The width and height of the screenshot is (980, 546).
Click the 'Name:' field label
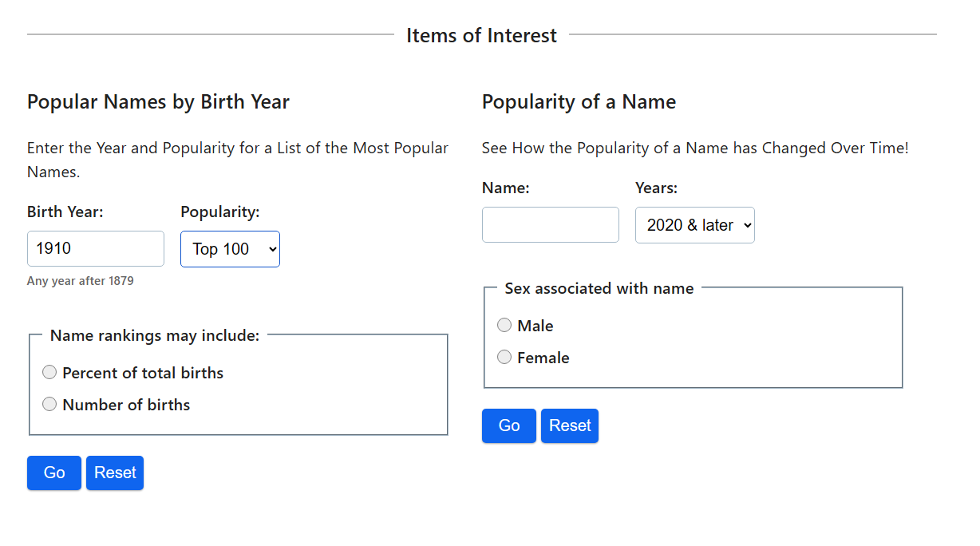506,188
